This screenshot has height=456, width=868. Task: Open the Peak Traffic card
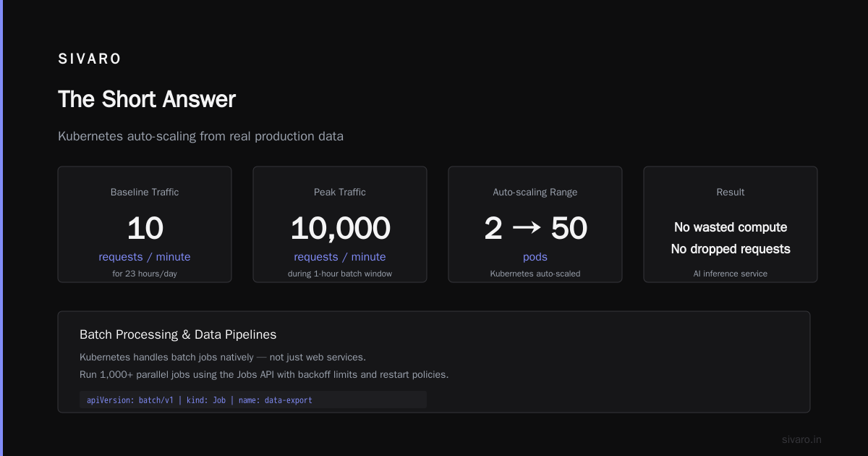click(x=340, y=224)
